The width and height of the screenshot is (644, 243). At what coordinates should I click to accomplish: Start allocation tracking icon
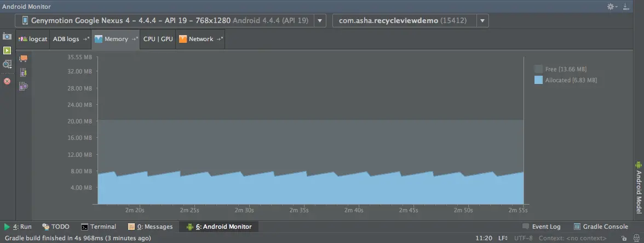click(x=24, y=86)
